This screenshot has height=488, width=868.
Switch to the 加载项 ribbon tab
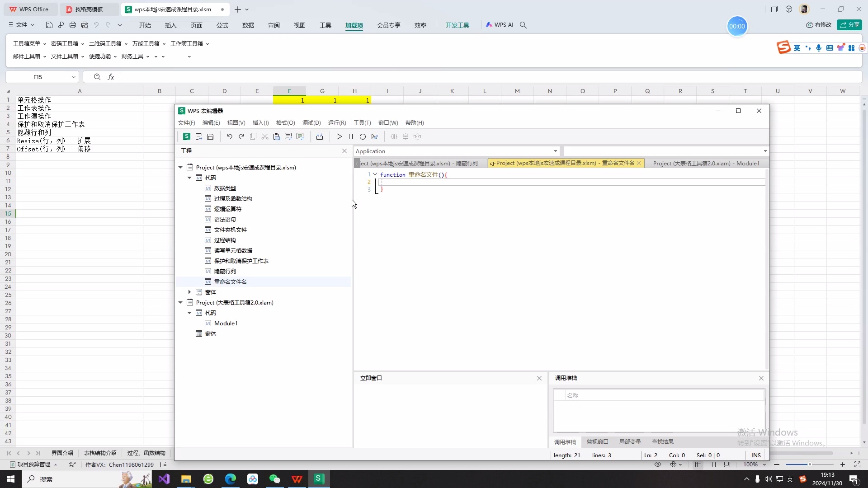click(x=354, y=25)
